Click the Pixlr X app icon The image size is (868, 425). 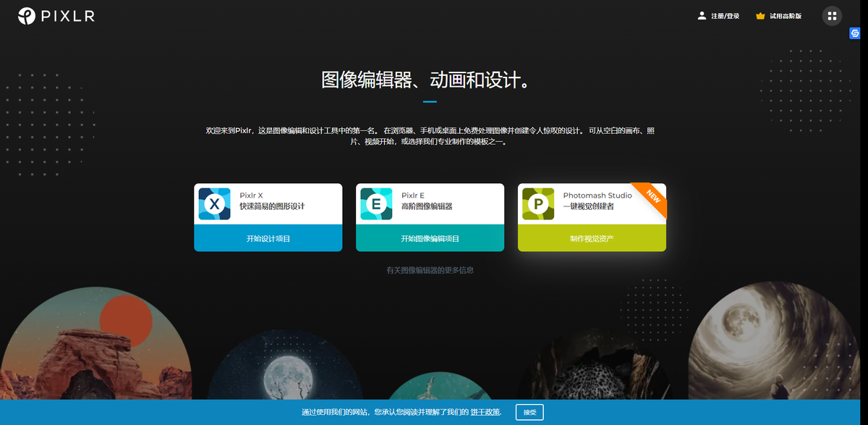[x=215, y=204]
